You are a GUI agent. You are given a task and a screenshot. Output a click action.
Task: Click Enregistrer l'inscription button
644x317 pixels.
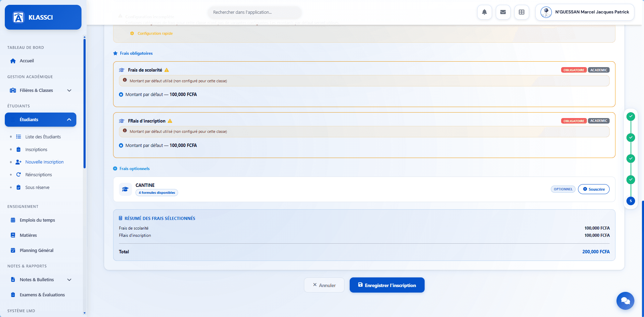(x=387, y=285)
